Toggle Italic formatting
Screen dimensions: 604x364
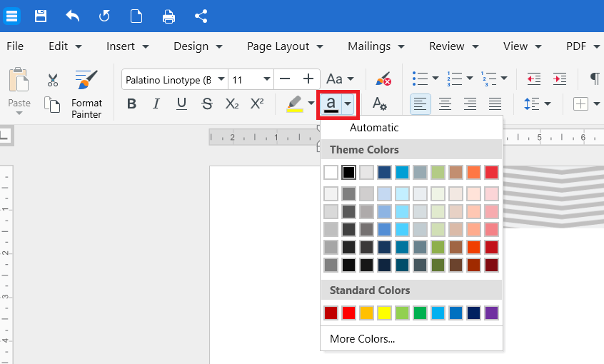coord(156,103)
